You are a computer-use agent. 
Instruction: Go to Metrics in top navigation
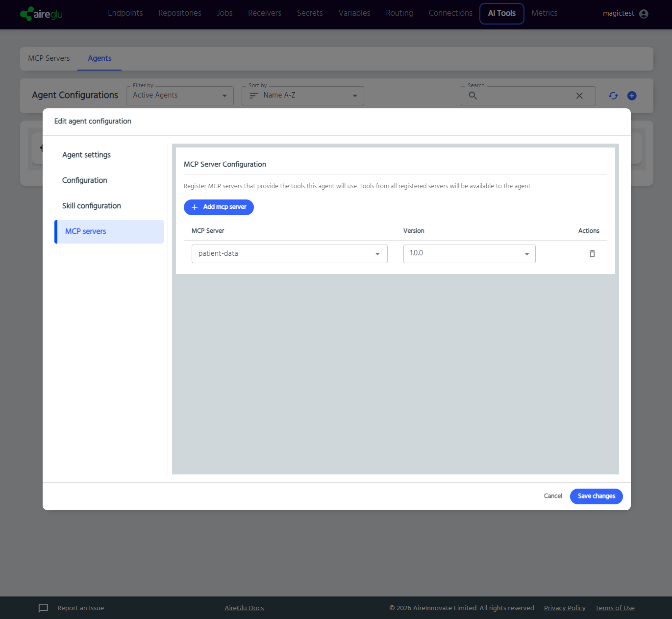tap(544, 13)
